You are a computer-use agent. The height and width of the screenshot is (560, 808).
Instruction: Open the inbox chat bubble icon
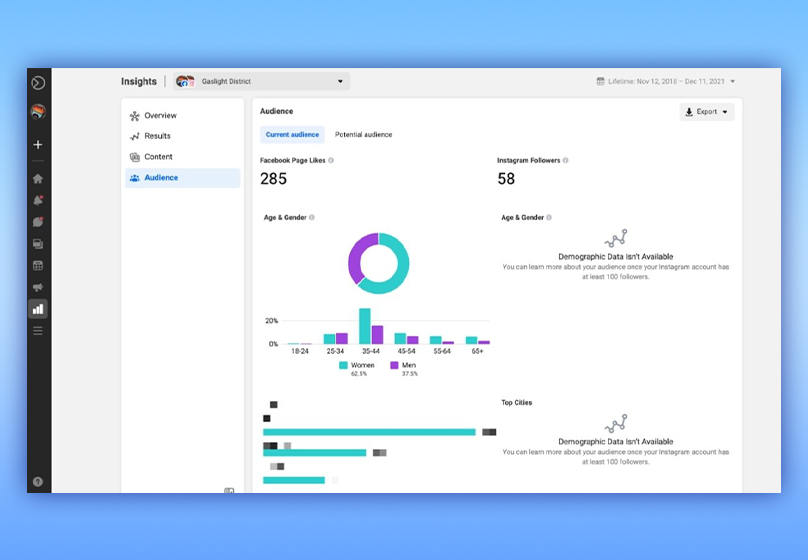[38, 221]
